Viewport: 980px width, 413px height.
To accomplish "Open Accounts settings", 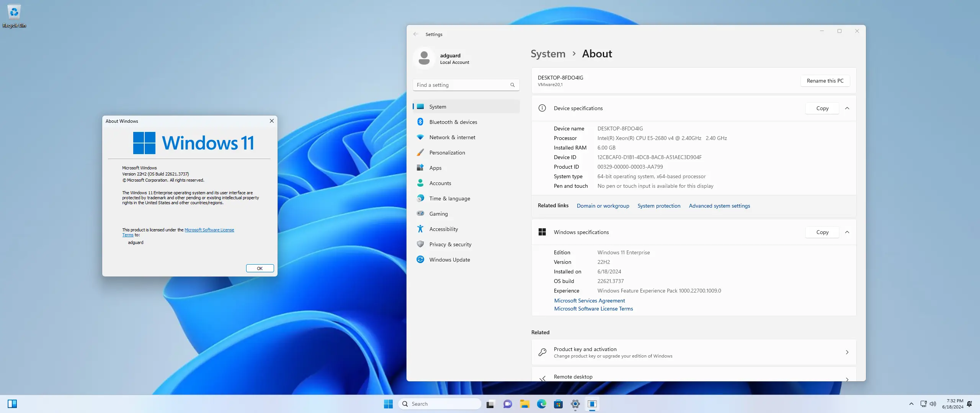I will point(440,183).
